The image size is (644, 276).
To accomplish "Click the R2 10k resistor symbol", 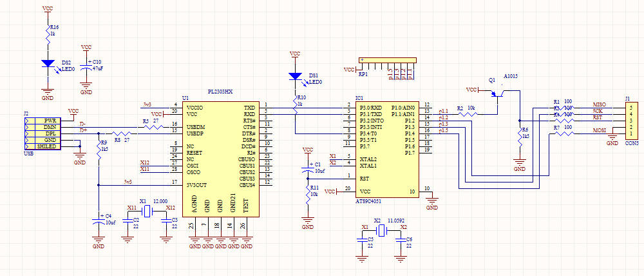I will coord(469,114).
